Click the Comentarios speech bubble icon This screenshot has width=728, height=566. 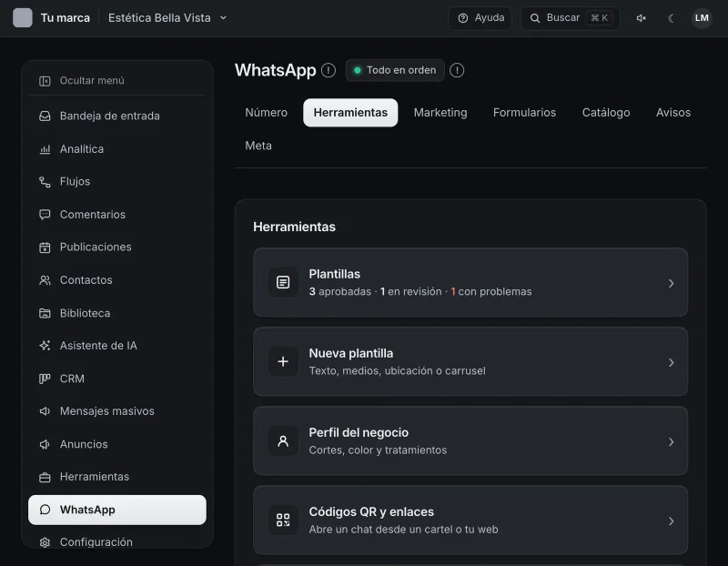pyautogui.click(x=45, y=215)
